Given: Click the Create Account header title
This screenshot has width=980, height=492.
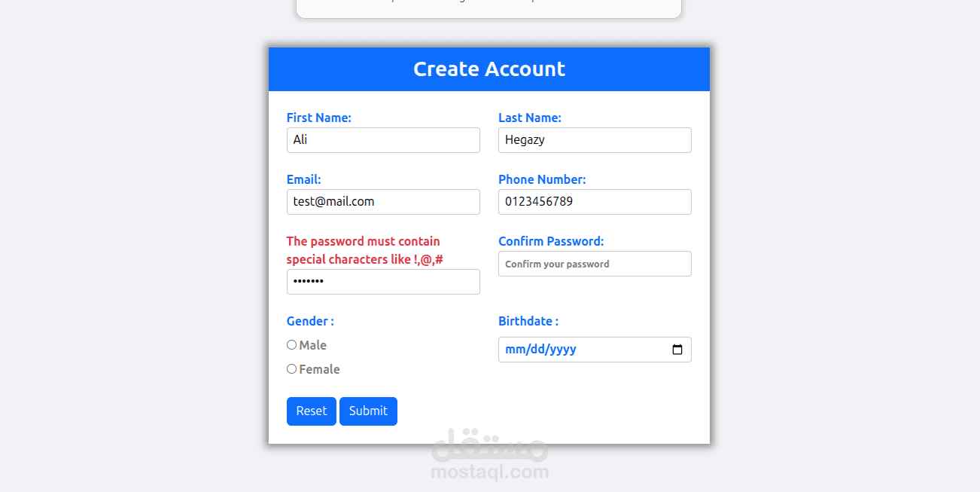Looking at the screenshot, I should pos(489,69).
